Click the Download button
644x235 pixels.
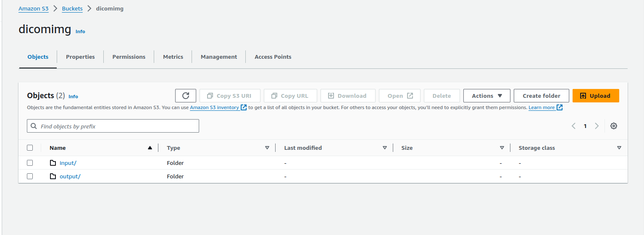coord(348,96)
